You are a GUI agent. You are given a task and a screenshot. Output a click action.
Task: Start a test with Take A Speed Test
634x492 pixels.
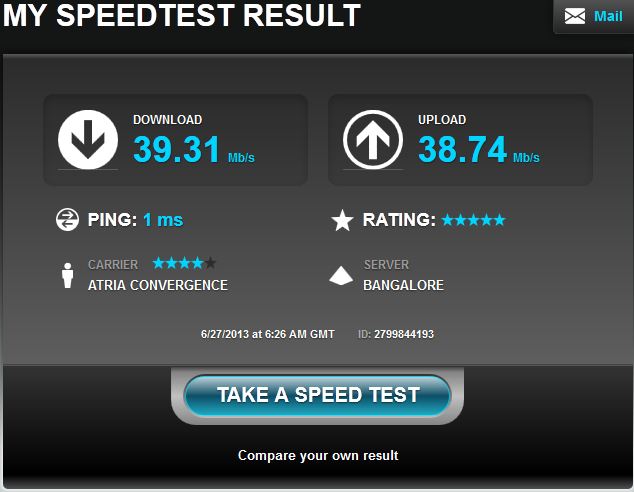[317, 395]
